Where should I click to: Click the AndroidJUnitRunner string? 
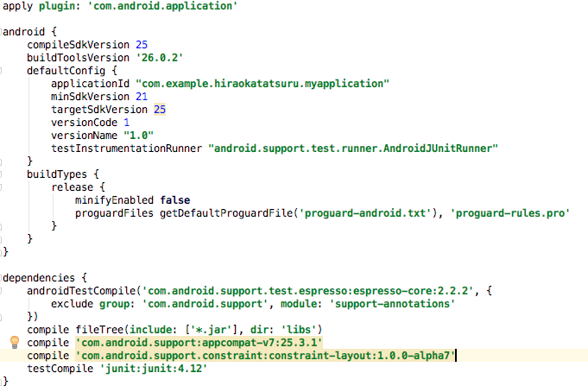[x=354, y=149]
